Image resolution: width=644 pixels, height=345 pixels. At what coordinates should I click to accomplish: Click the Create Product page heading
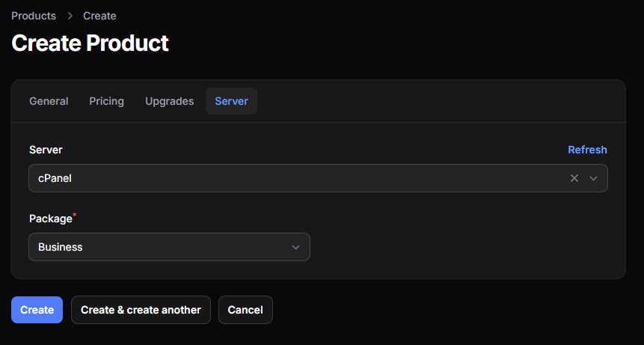pos(90,43)
